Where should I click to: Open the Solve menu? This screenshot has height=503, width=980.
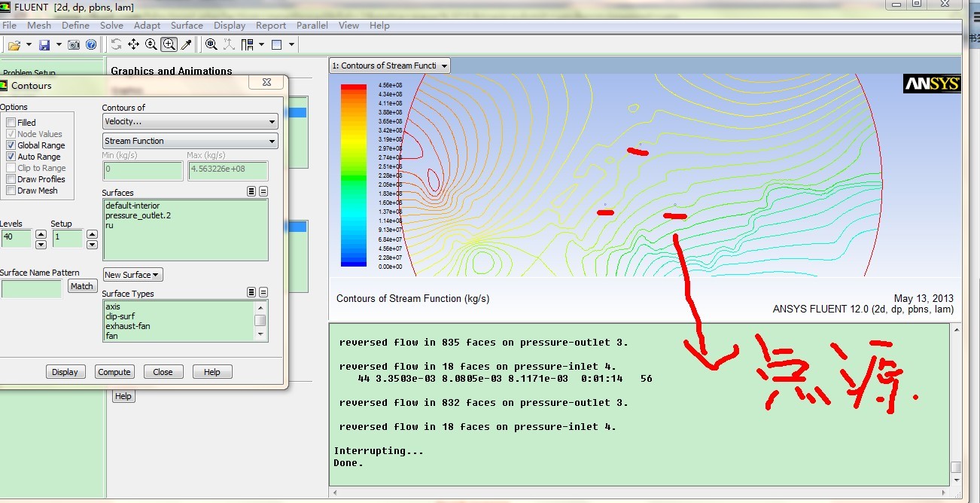[111, 26]
